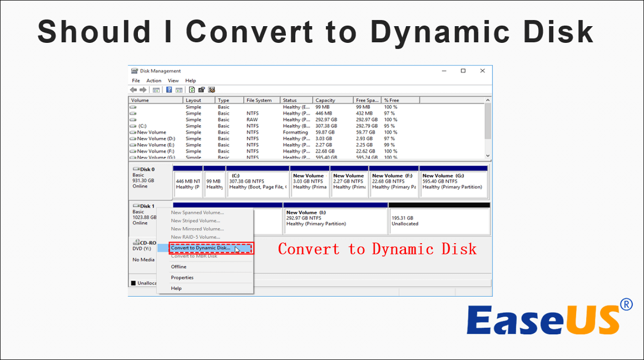Open the View menu
The image size is (644, 360).
pos(173,81)
